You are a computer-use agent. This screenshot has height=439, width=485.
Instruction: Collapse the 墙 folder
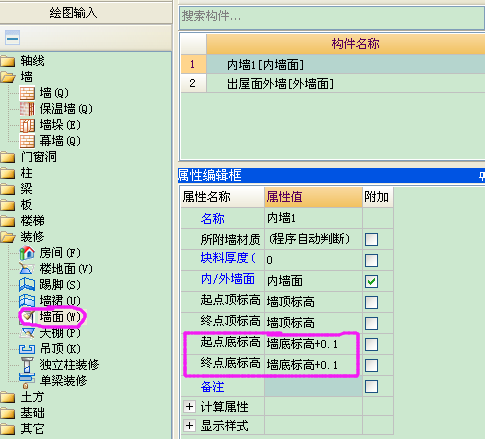coord(8,77)
